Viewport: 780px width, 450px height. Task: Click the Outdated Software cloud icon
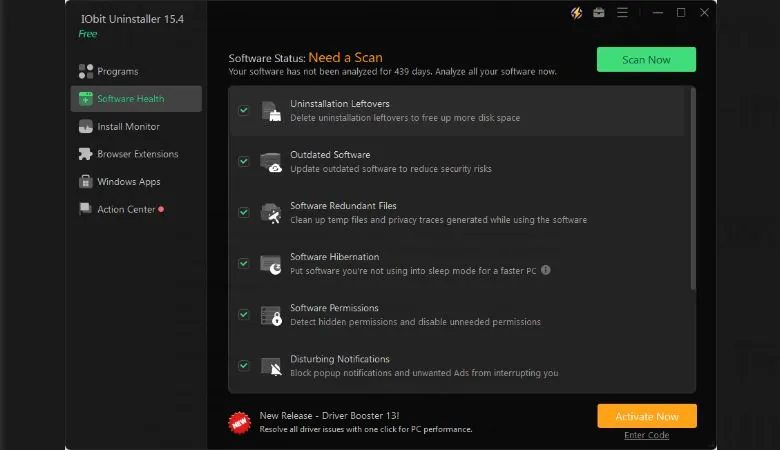click(x=271, y=162)
